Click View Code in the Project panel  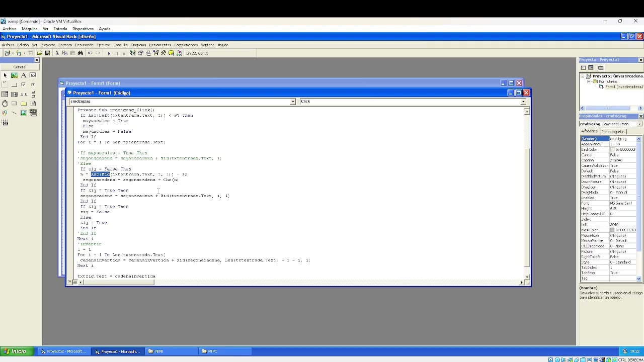[584, 68]
